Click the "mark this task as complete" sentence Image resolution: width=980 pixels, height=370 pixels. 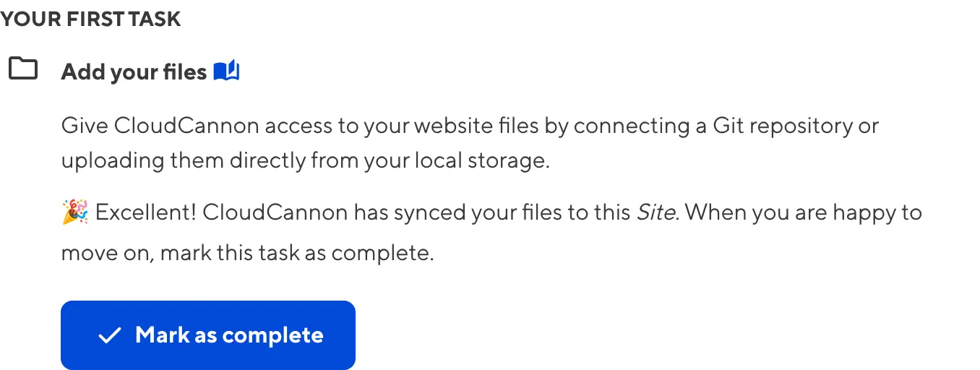point(296,254)
